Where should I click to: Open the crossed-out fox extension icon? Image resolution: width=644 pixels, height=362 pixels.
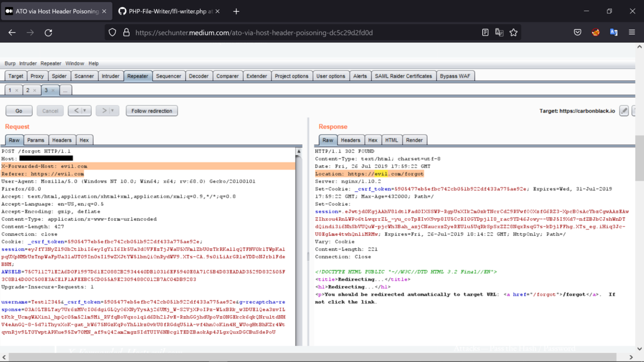596,32
